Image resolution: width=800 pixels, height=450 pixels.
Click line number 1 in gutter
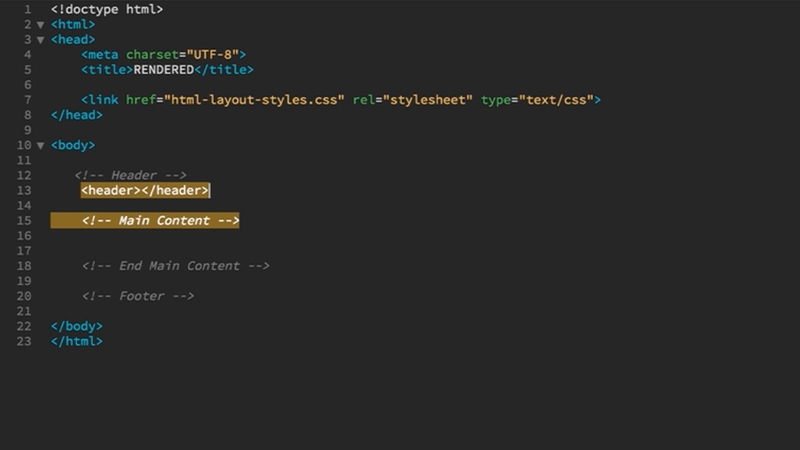point(28,9)
